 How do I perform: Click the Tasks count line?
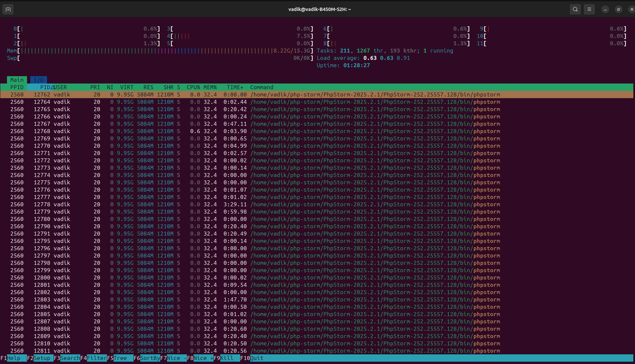pos(385,51)
